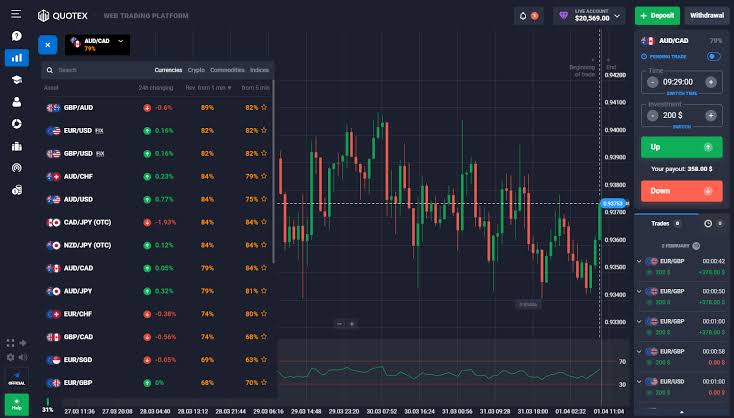Open the account profile sidebar icon
The height and width of the screenshot is (418, 734).
click(17, 102)
